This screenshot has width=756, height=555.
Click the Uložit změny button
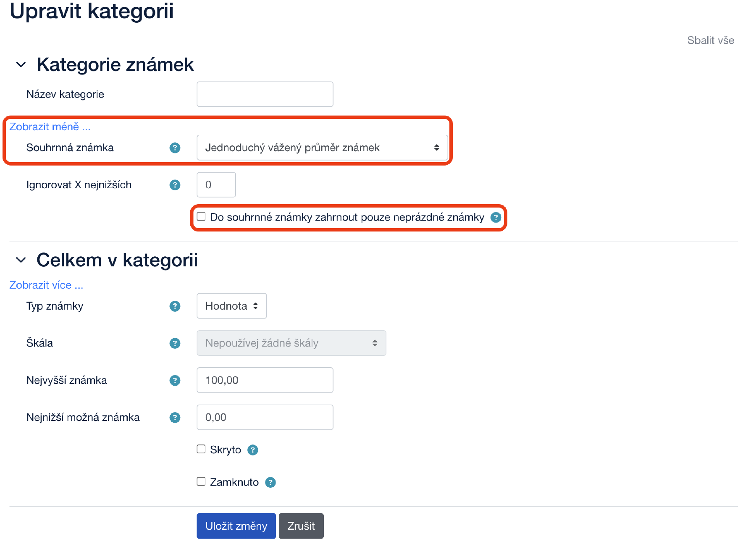point(236,526)
